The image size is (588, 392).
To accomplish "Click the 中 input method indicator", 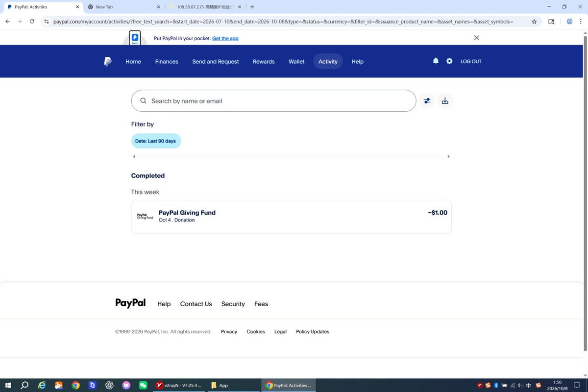I will pyautogui.click(x=529, y=385).
